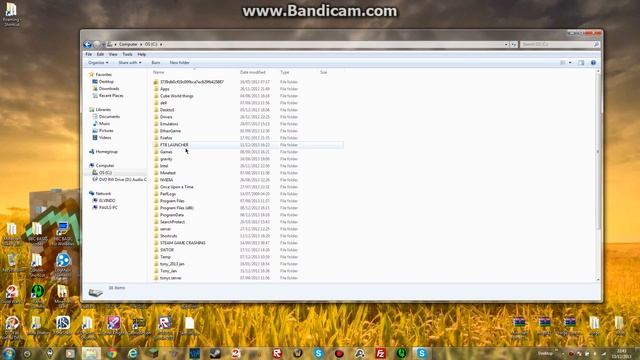Sort by the Type column header

(284, 72)
